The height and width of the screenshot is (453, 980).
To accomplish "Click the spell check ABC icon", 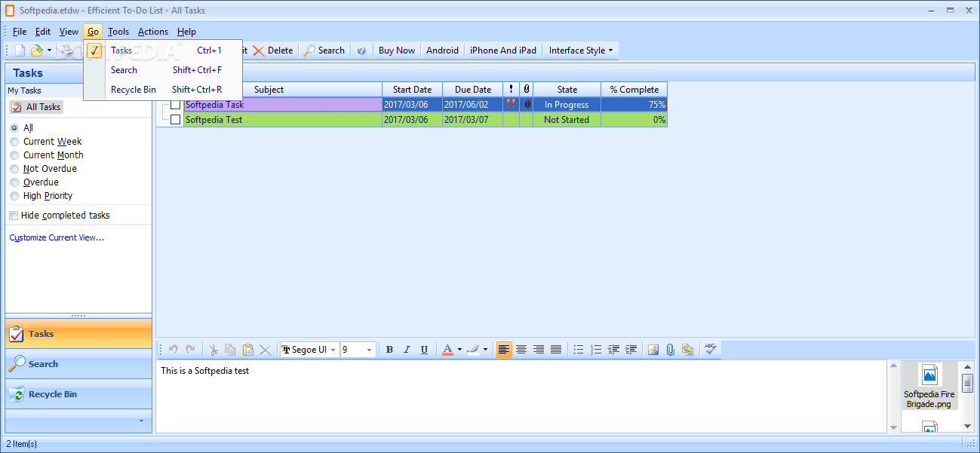I will 710,349.
